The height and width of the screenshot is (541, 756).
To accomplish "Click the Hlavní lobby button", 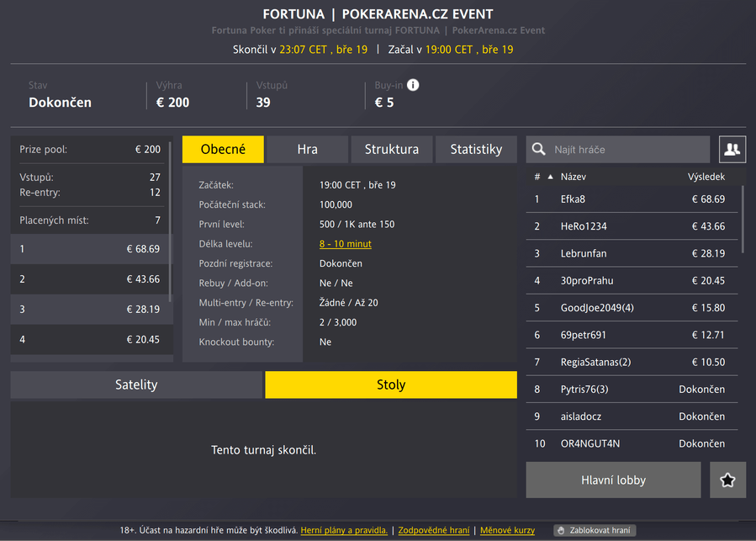I will (613, 480).
